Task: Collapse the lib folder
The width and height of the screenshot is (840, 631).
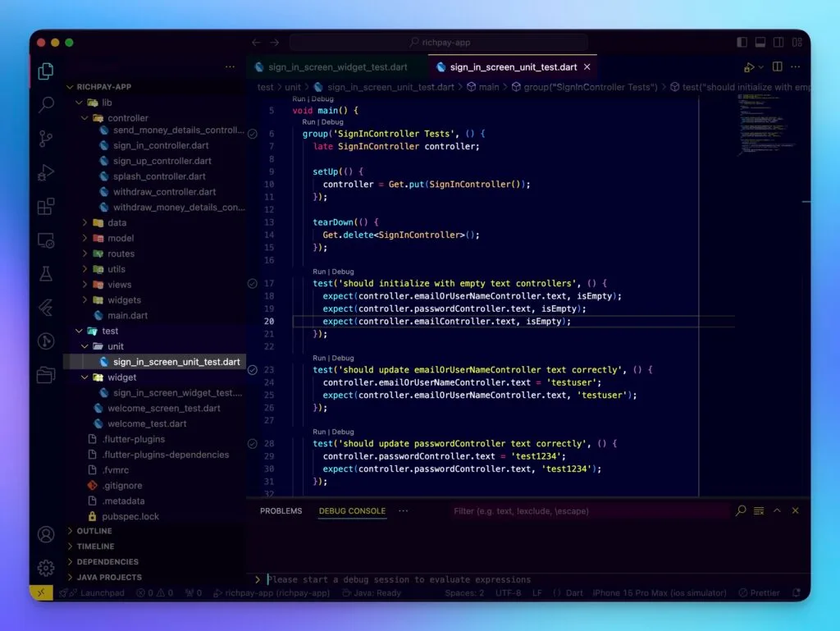Action: 154,103
